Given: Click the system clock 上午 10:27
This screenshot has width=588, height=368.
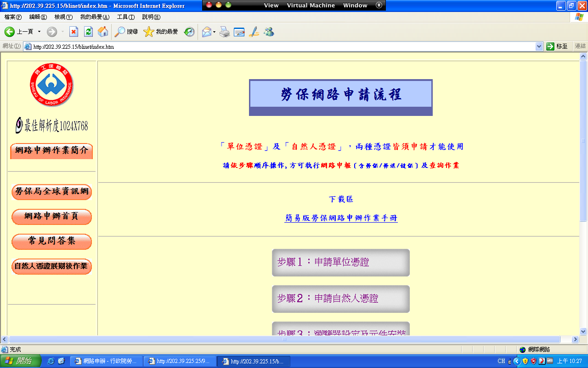Looking at the screenshot, I should click(570, 361).
